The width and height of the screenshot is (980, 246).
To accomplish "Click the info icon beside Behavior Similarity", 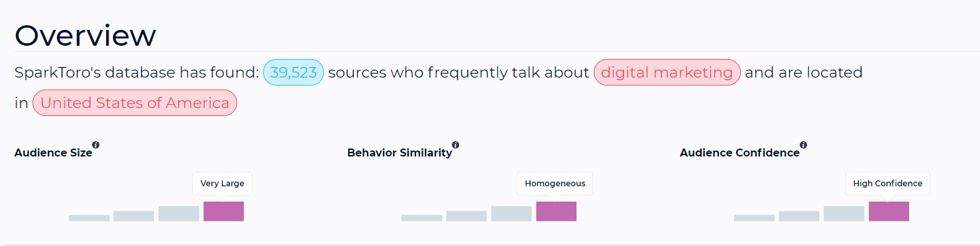I will click(456, 145).
